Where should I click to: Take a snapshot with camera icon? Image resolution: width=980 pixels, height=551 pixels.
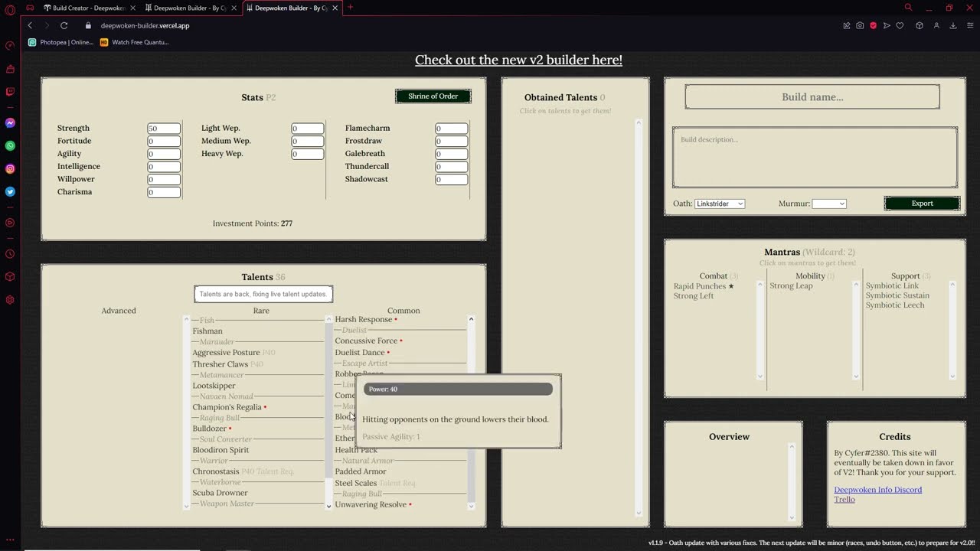(x=860, y=25)
